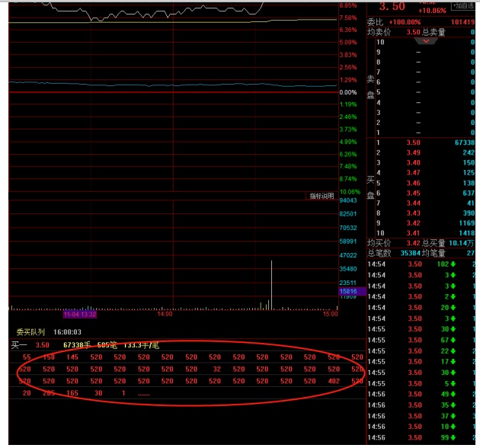Viewport: 480px width, 448px height.
Task: Click the 委比 +100.00% value
Action: pyautogui.click(x=405, y=22)
